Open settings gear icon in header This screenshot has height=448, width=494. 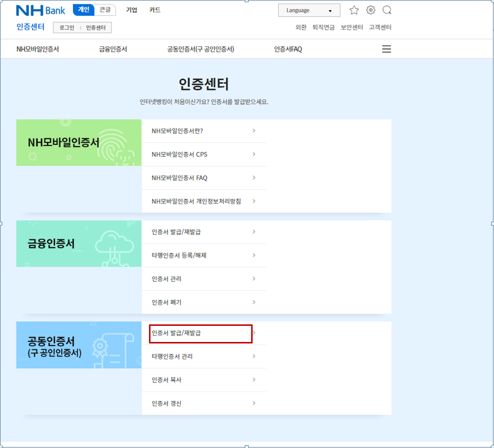(371, 10)
